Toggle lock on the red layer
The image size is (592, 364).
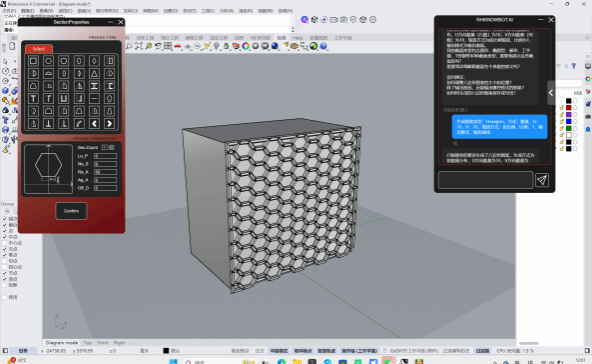point(561,108)
